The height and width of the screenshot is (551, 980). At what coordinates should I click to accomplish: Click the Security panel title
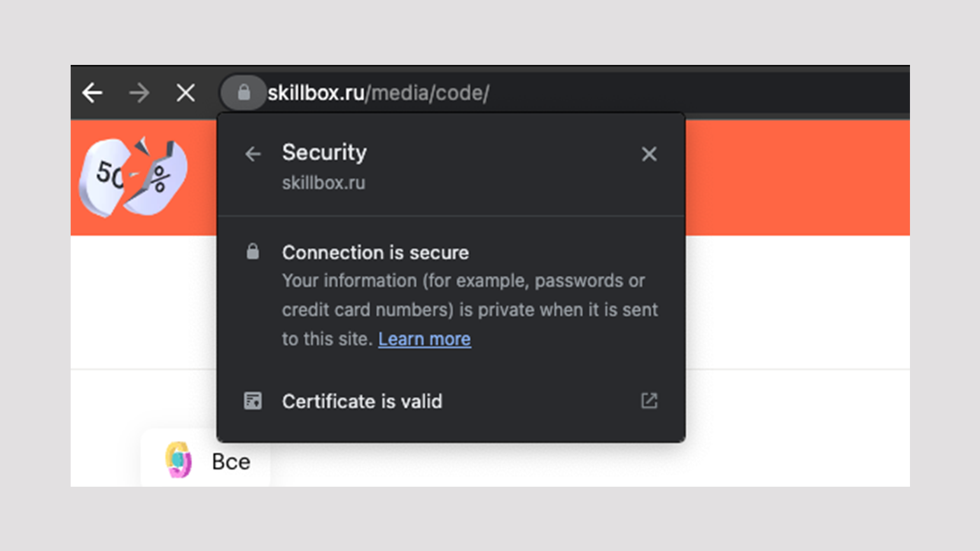[x=324, y=153]
